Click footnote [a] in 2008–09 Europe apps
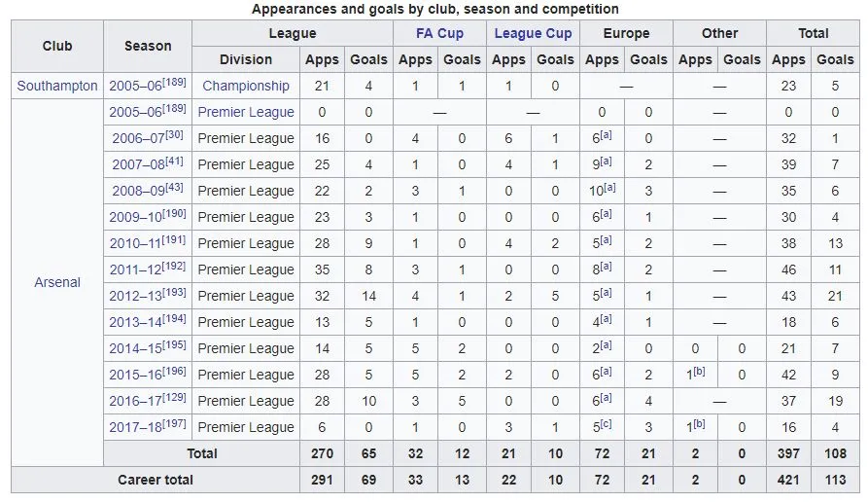This screenshot has width=868, height=503. pos(610,188)
